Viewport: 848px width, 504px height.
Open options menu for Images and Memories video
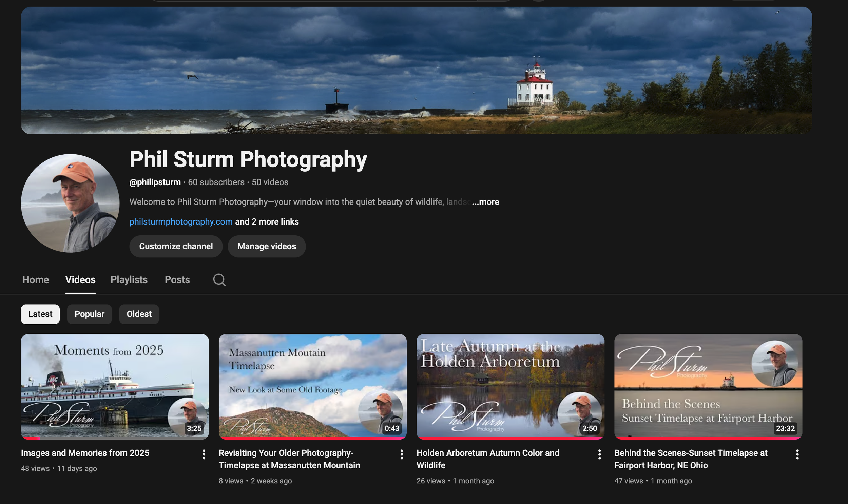[204, 454]
